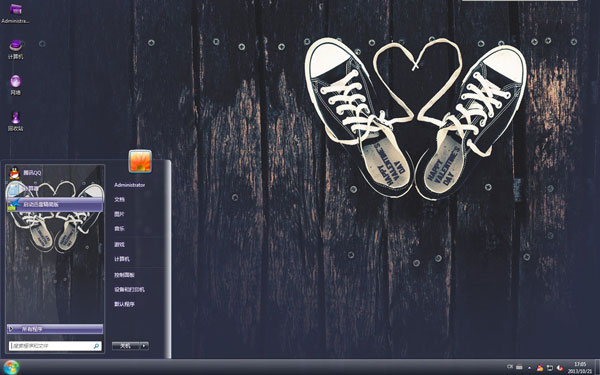Click the input language CH indicator
Screen dimensions: 600x375
[x=510, y=367]
